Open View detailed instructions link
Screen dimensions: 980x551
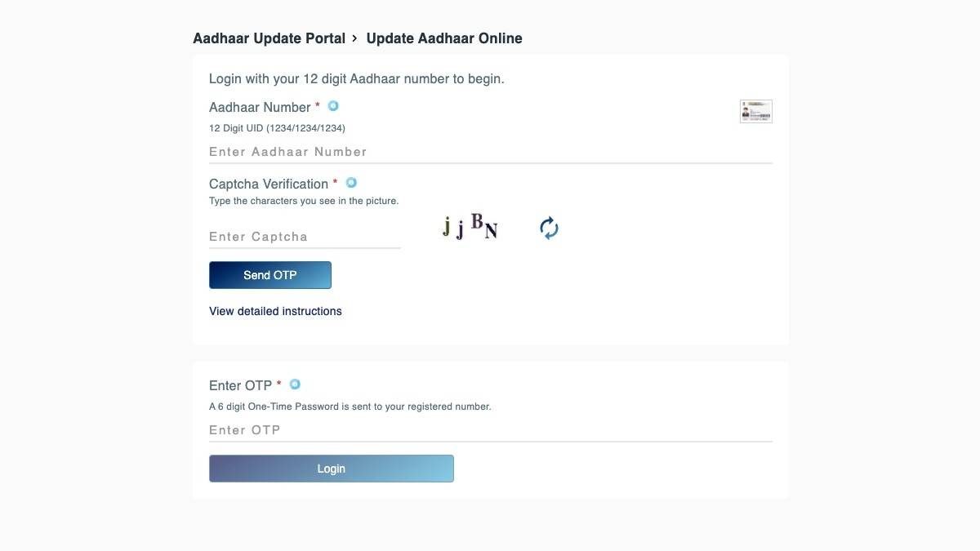click(x=275, y=311)
